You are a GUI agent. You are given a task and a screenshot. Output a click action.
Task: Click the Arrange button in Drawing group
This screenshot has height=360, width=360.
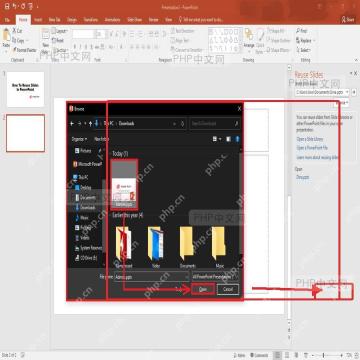(248, 39)
